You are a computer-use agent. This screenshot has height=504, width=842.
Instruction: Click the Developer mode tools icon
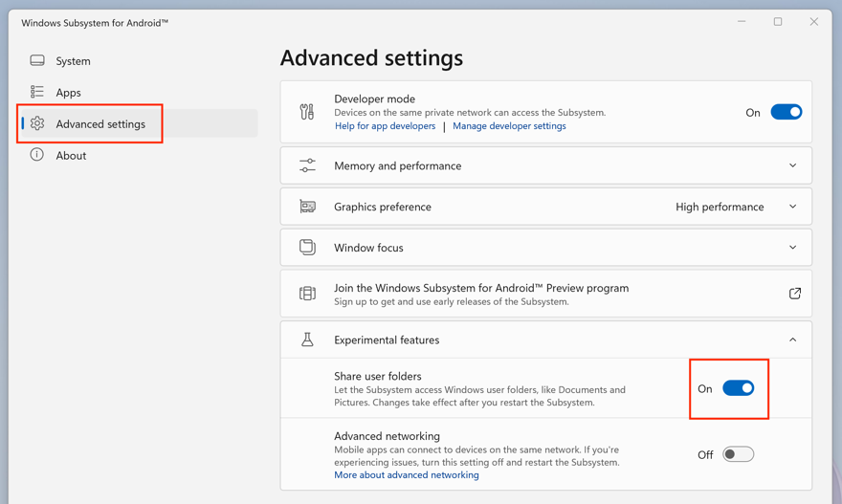[x=307, y=112]
